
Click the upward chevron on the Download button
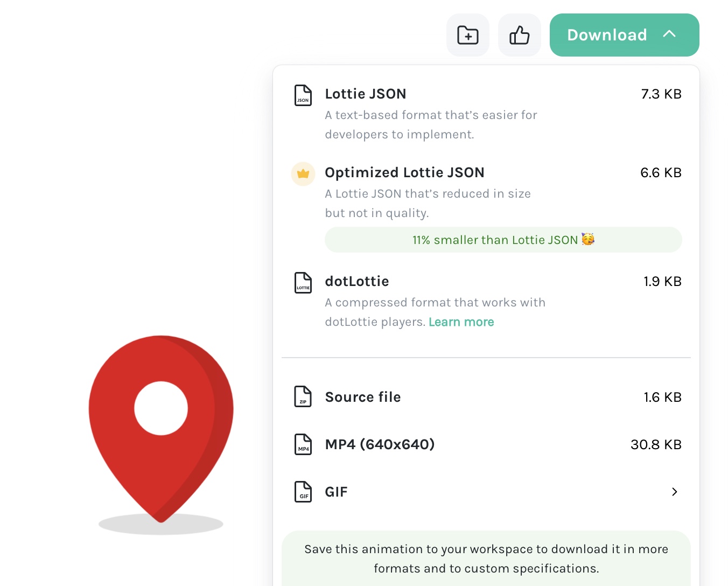coord(669,34)
